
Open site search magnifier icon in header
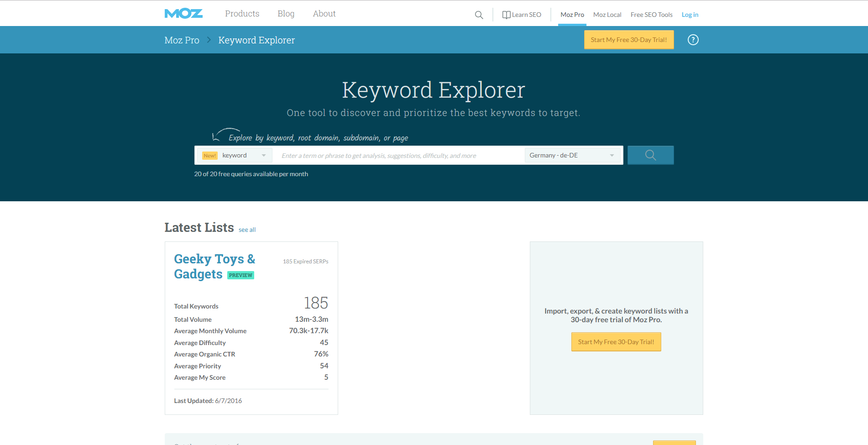coord(479,15)
